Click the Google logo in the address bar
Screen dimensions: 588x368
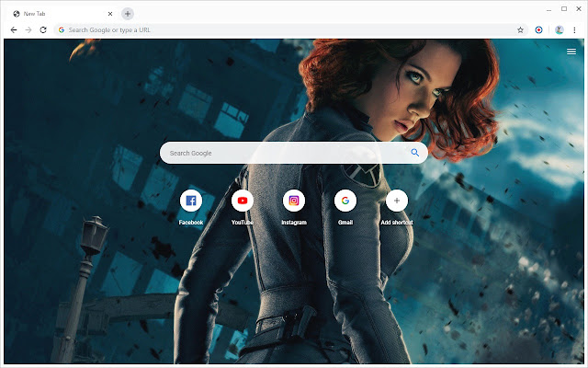(x=62, y=30)
